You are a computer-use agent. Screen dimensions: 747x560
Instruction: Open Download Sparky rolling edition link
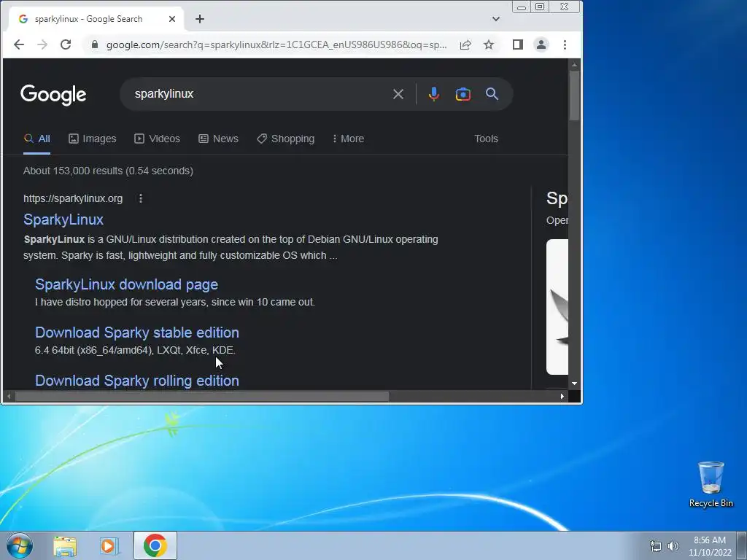[x=136, y=381]
